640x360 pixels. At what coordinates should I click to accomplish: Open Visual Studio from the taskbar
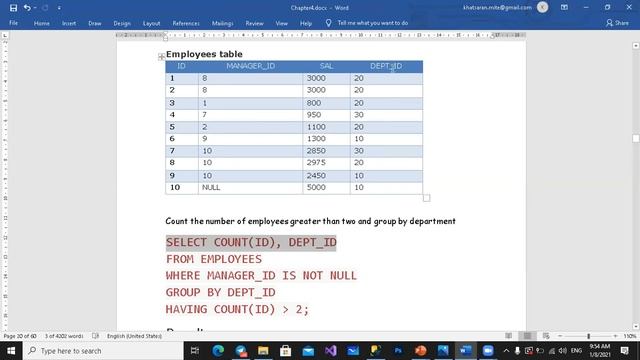331,351
